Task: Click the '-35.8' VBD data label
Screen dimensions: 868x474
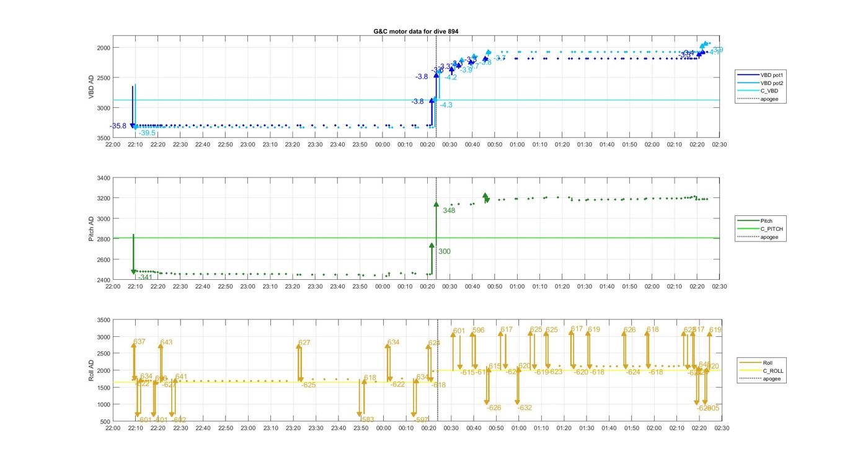Action: 118,126
